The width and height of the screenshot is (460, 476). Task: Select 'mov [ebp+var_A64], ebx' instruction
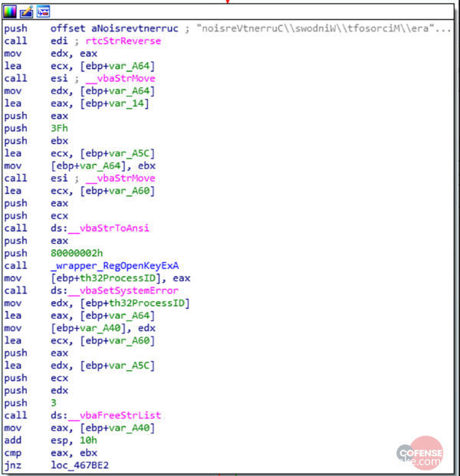pos(80,166)
